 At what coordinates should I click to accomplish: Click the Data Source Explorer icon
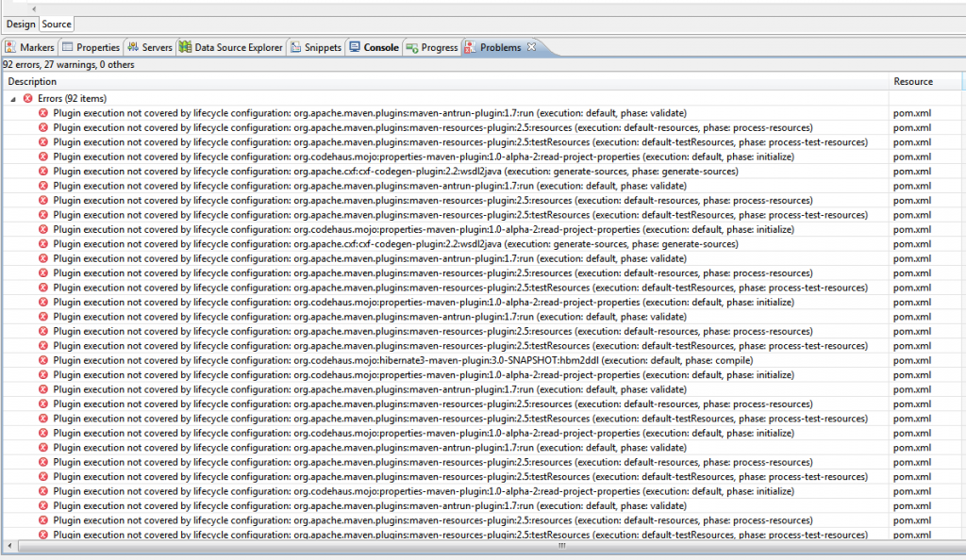pyautogui.click(x=185, y=47)
